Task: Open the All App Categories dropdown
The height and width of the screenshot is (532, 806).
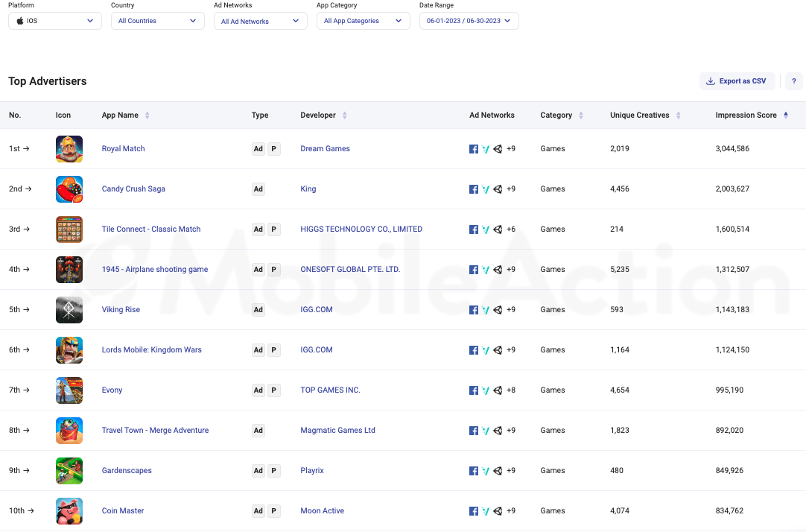Action: [x=364, y=21]
